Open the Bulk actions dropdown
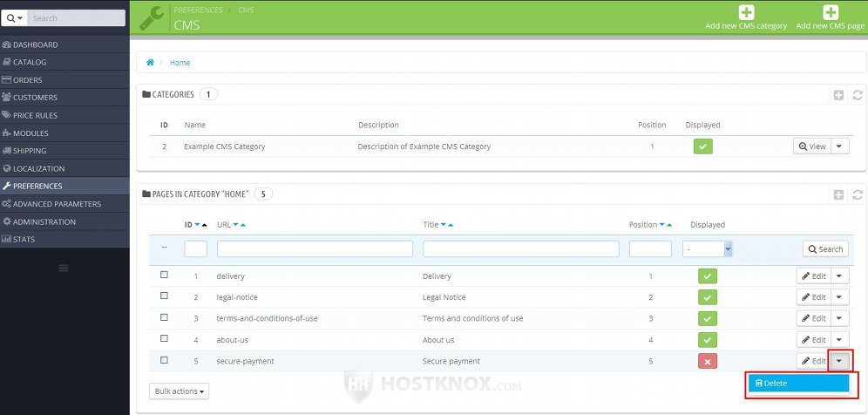 179,391
